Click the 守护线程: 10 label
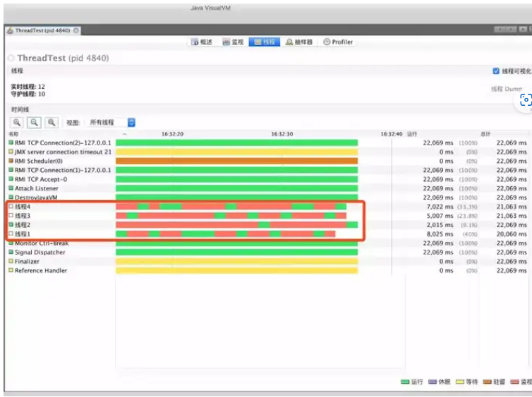 (28, 94)
